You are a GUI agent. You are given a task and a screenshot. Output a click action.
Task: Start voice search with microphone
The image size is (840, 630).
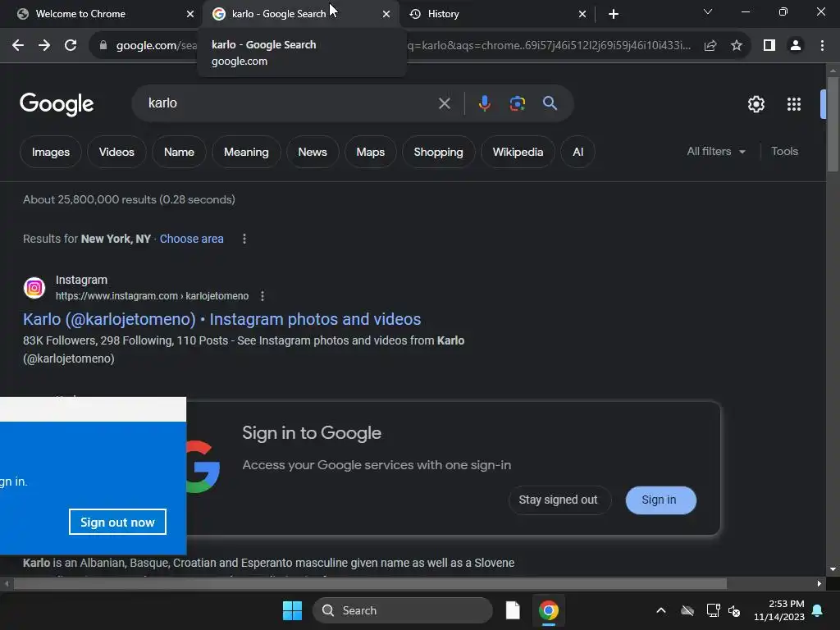pyautogui.click(x=484, y=103)
